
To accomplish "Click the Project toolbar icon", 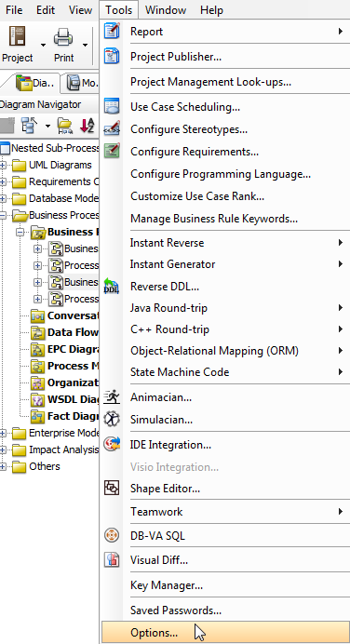I will click(18, 37).
